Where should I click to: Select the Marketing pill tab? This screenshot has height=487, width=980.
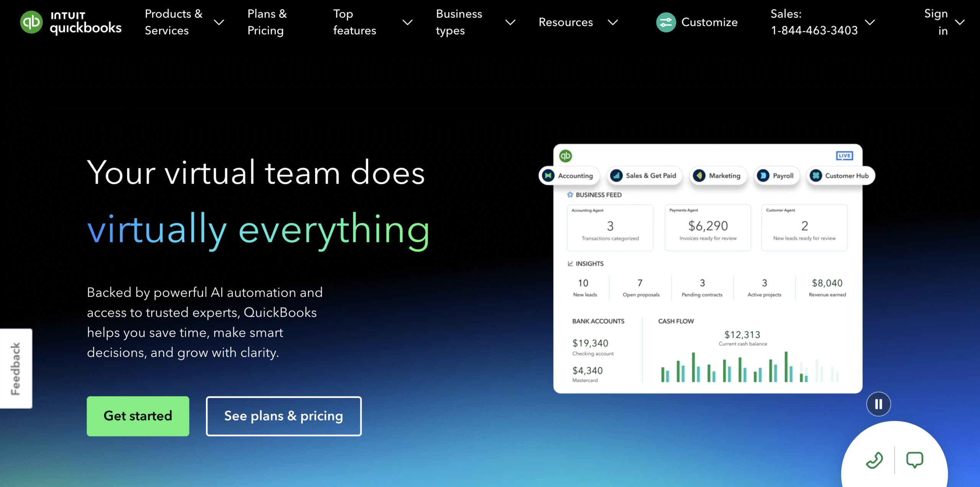(718, 176)
